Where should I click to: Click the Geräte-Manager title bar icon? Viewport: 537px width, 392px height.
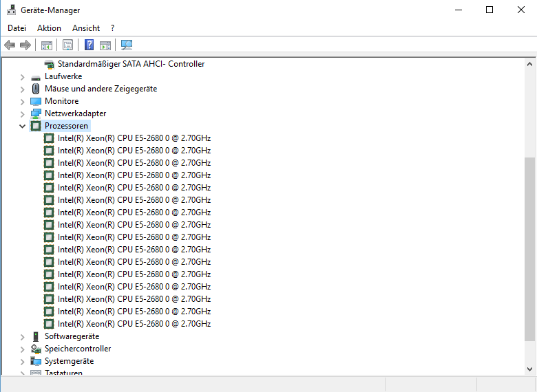[x=11, y=10]
